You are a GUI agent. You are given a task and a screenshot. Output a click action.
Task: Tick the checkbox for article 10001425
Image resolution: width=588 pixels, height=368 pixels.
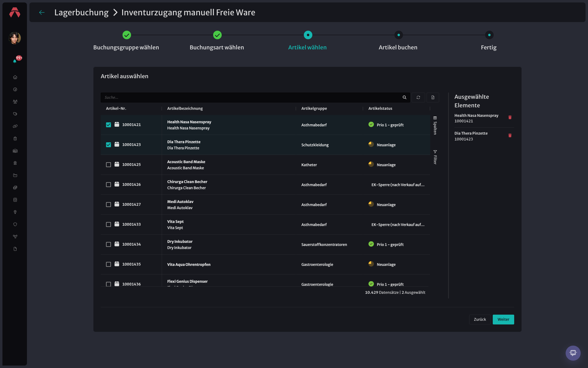point(108,165)
